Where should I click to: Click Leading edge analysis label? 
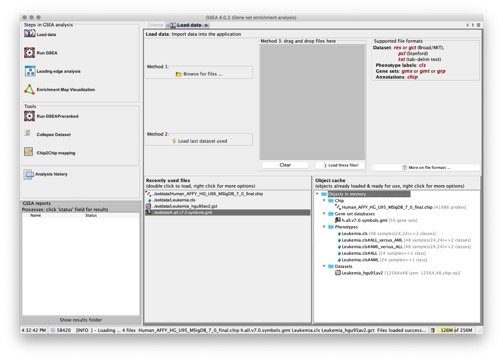(x=59, y=71)
